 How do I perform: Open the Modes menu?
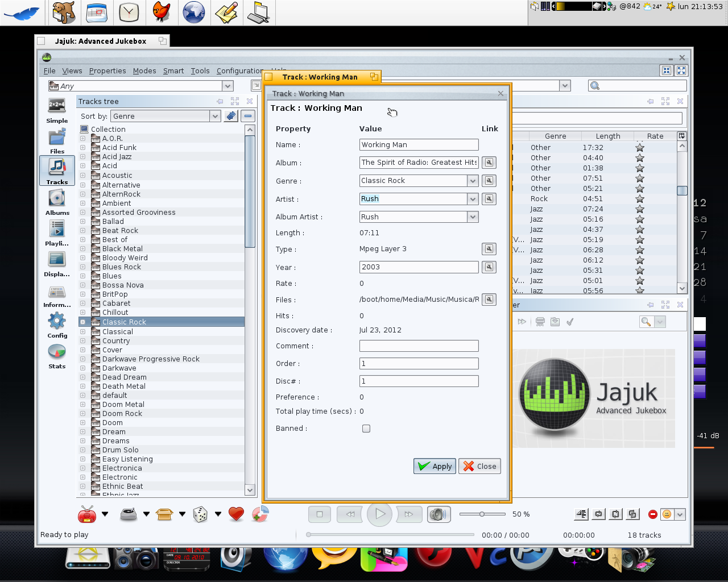[144, 70]
